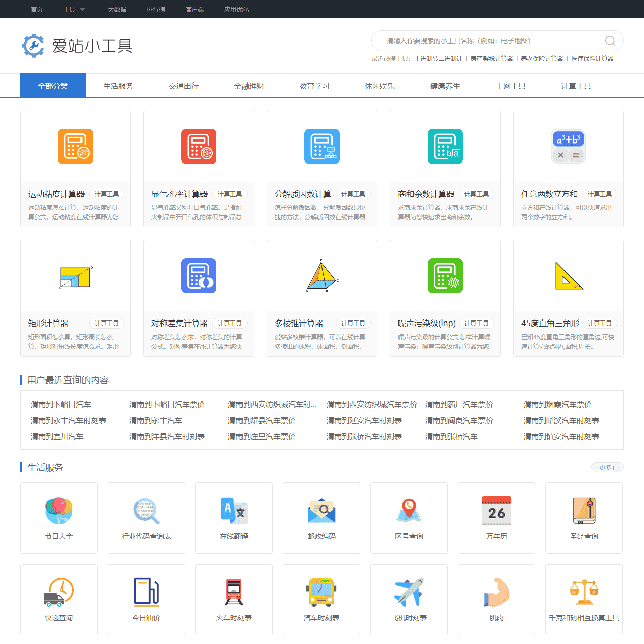Image resolution: width=644 pixels, height=644 pixels.
Task: Click the search magnifier icon
Action: tap(610, 41)
